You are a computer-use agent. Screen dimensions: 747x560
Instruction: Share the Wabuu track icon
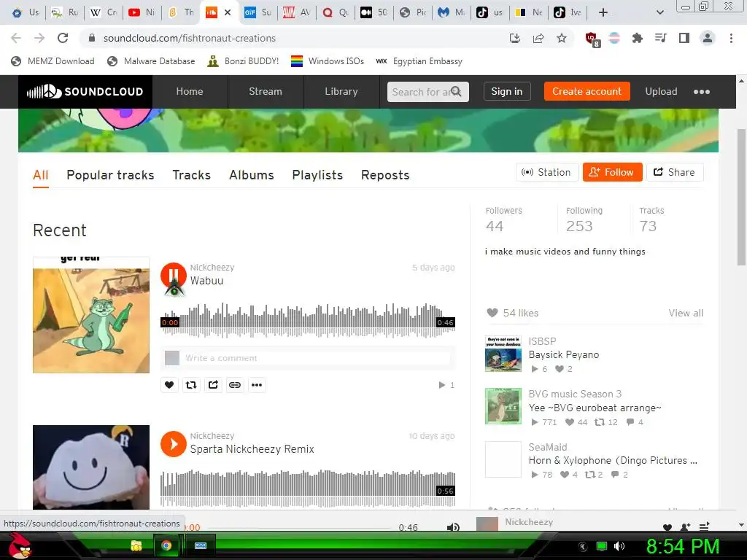click(213, 385)
